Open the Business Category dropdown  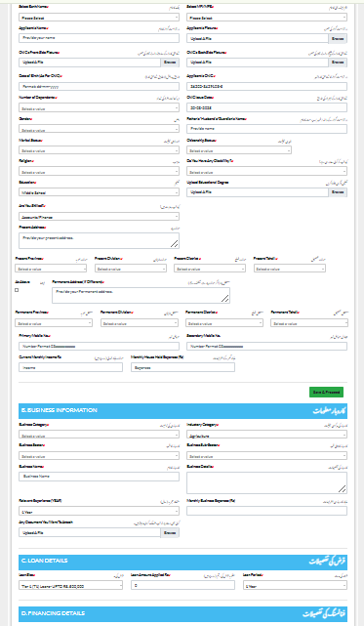pyautogui.click(x=99, y=436)
